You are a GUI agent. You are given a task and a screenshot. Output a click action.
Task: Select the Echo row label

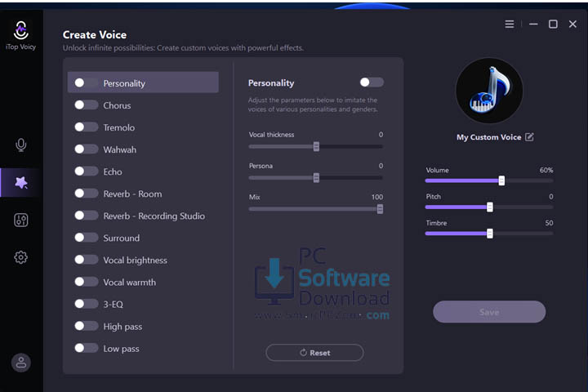[113, 171]
